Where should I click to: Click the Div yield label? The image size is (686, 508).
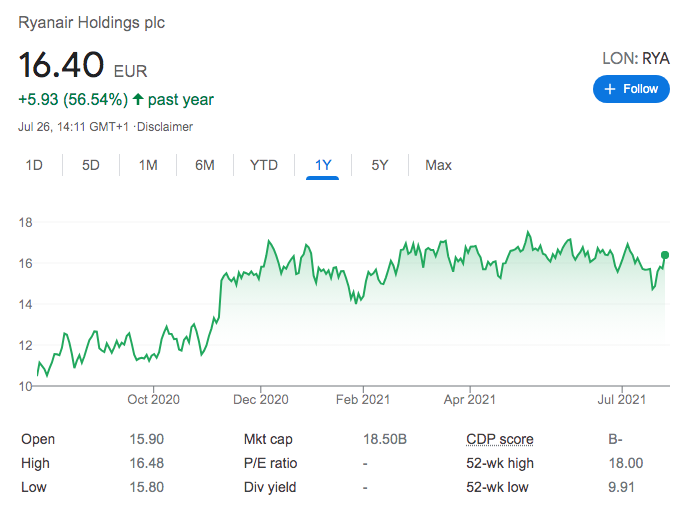pos(270,487)
